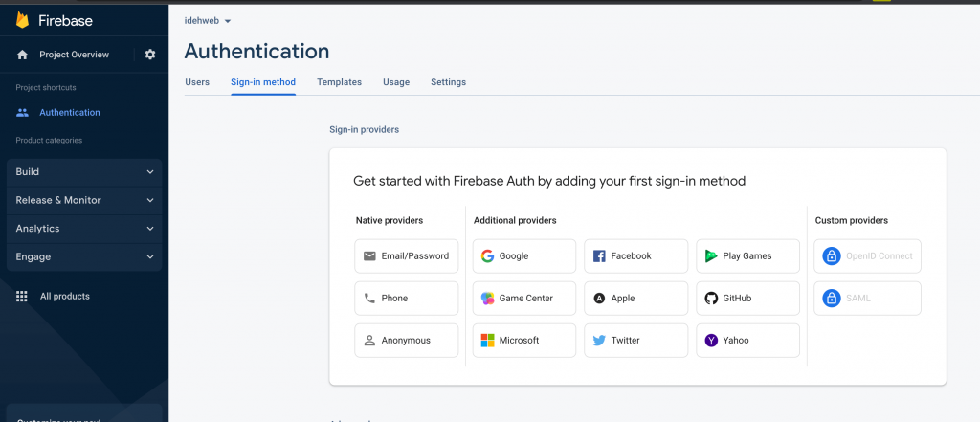Image resolution: width=980 pixels, height=422 pixels.
Task: Click the Firebase wordmark text
Action: click(x=65, y=21)
